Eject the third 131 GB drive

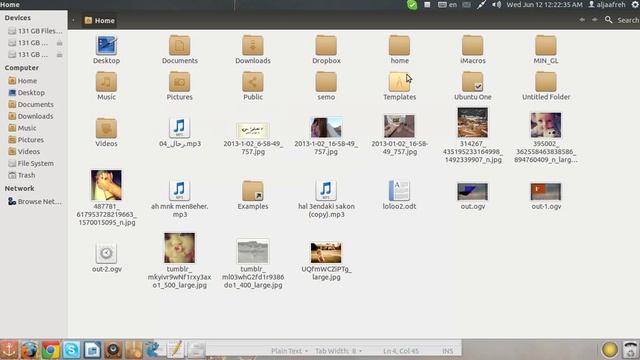tap(60, 55)
